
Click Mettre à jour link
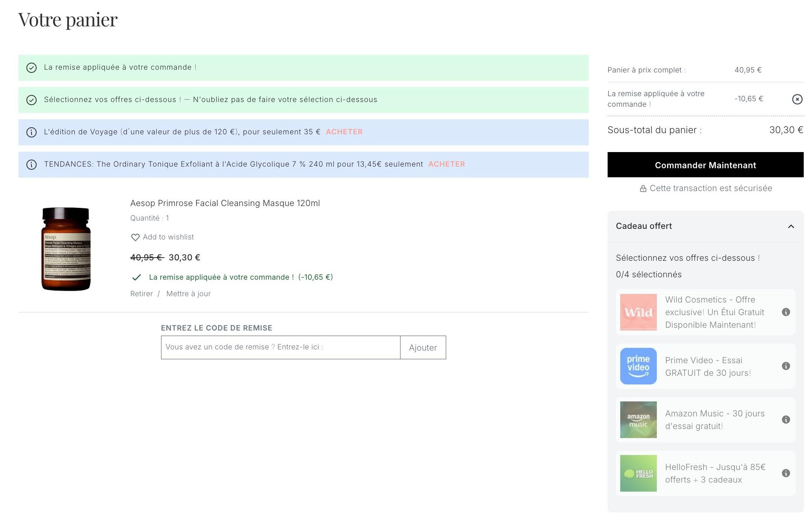pyautogui.click(x=188, y=294)
